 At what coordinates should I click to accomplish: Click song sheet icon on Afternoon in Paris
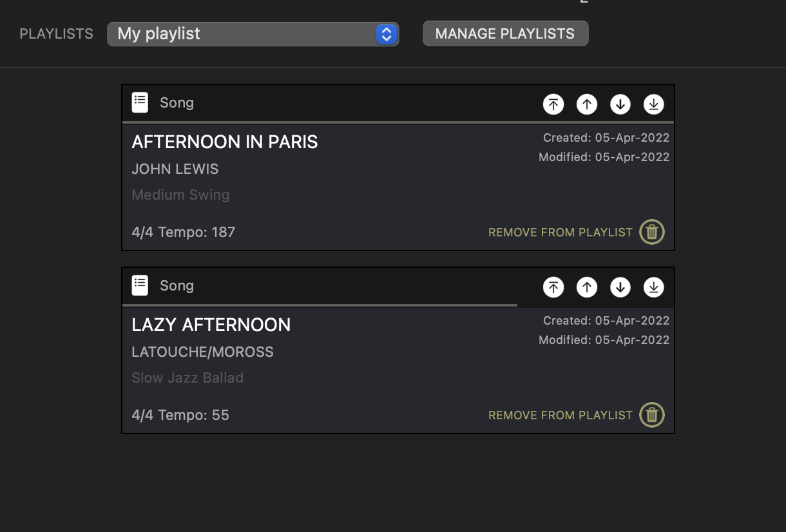[140, 102]
